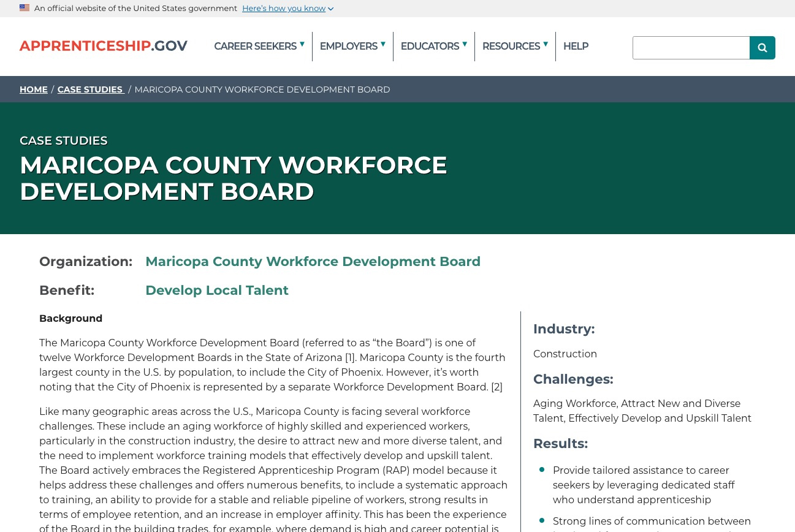This screenshot has height=532, width=795.
Task: Expand the Educators dropdown arrow
Action: tap(465, 44)
